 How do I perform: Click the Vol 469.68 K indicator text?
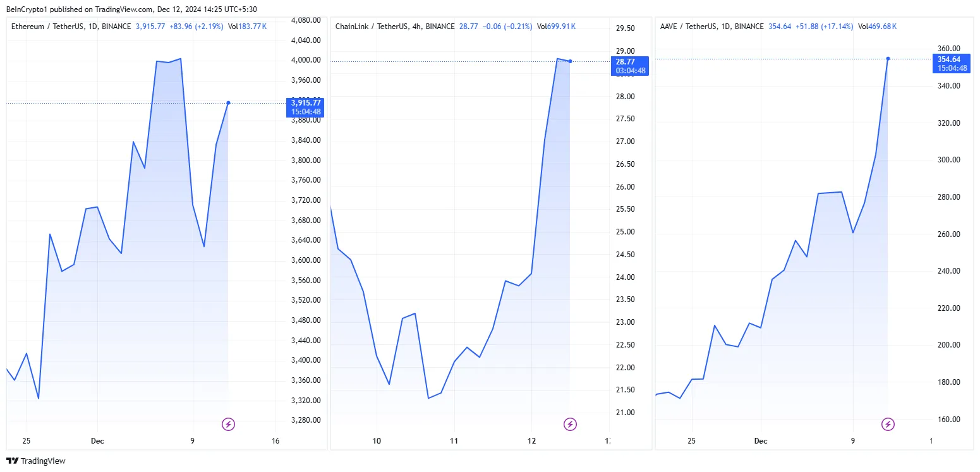click(x=877, y=27)
